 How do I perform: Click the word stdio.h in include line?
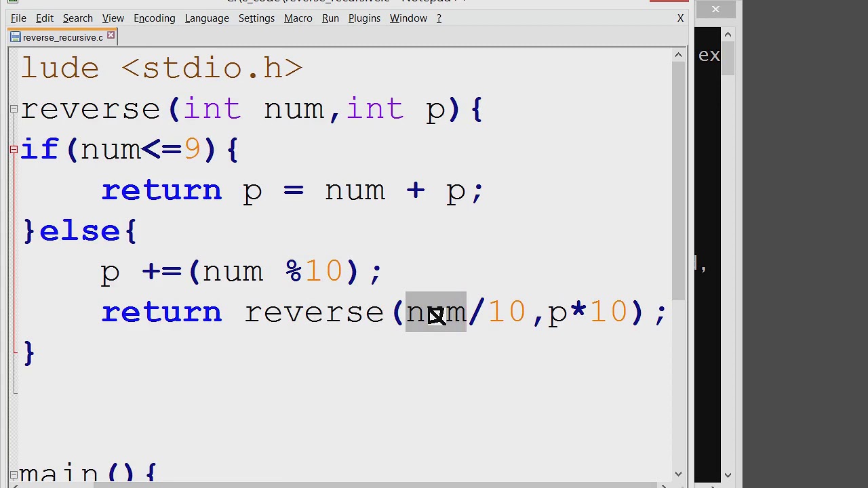click(213, 68)
